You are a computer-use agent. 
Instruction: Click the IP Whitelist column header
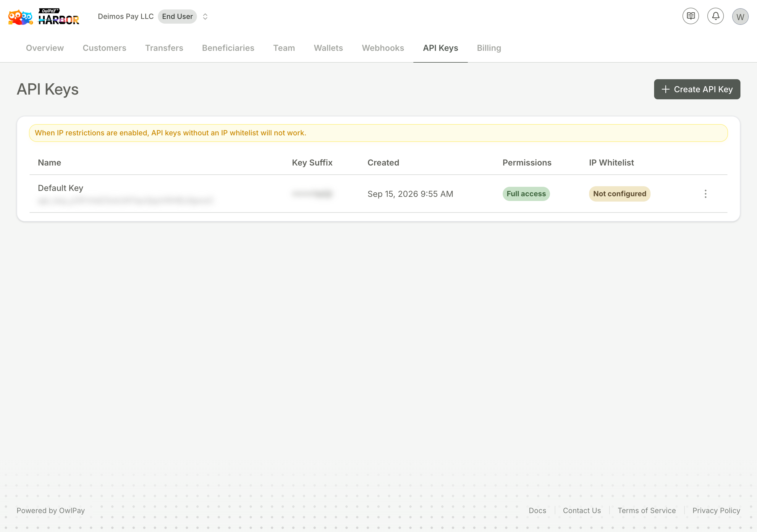click(611, 163)
